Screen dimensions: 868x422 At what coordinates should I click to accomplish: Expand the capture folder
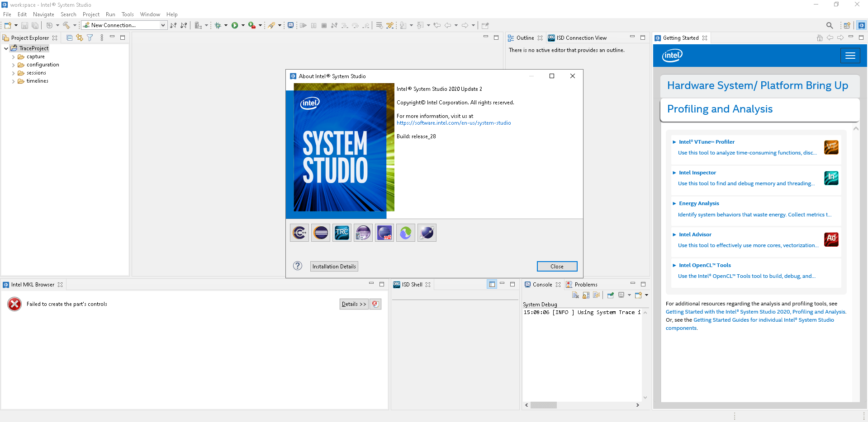13,57
